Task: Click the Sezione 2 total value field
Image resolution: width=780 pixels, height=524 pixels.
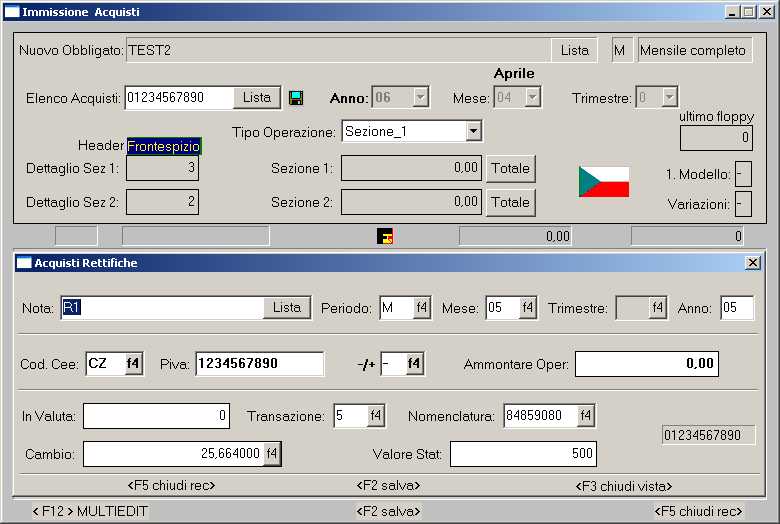Action: click(x=411, y=202)
